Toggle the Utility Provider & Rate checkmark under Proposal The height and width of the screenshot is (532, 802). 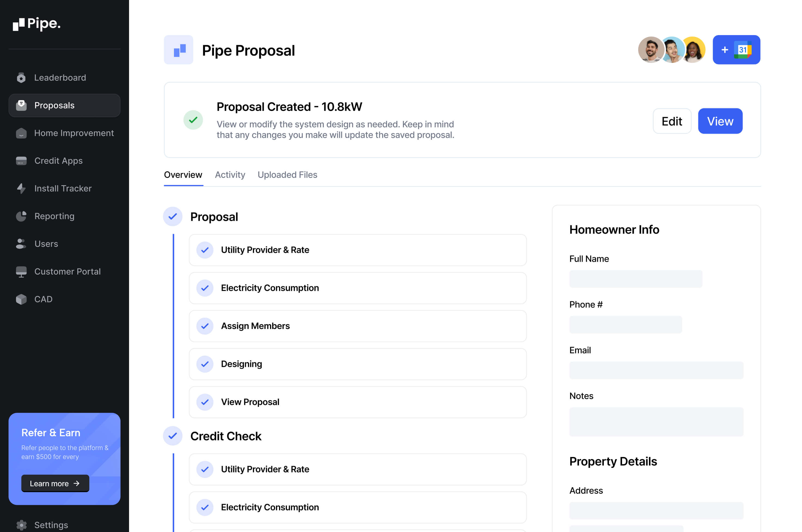205,250
